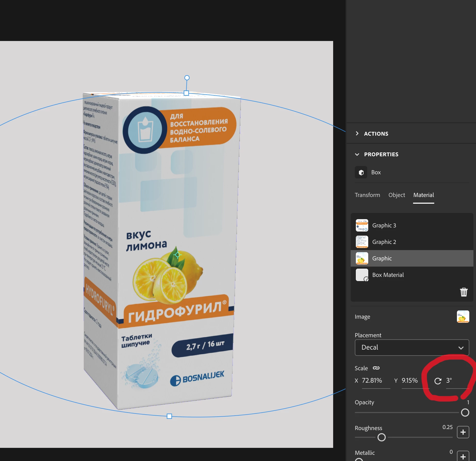Image resolution: width=476 pixels, height=461 pixels.
Task: Open the ACTIONS panel header label
Action: tap(376, 134)
